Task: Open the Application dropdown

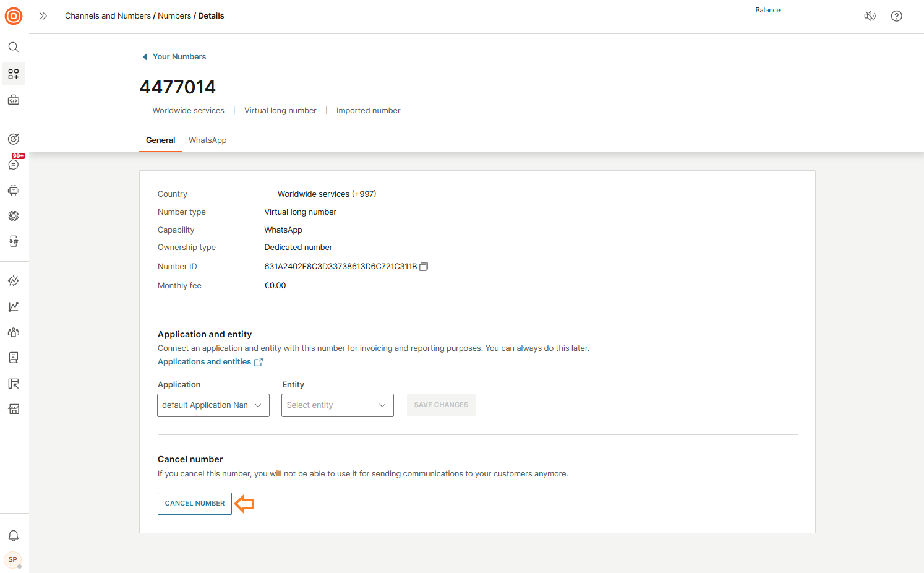Action: pos(213,405)
